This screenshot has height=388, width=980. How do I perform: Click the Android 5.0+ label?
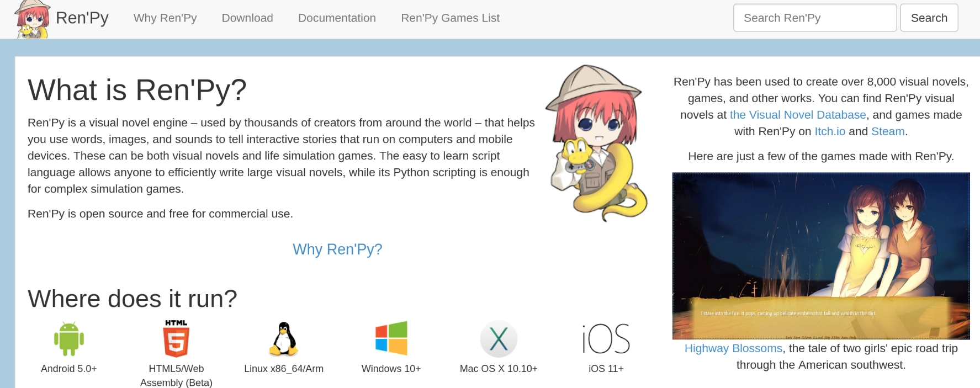click(x=69, y=369)
